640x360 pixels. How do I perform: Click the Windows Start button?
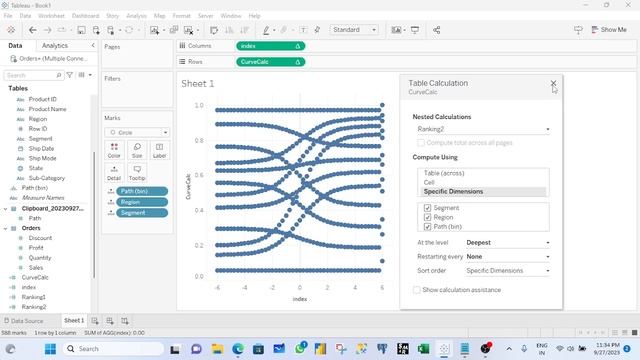pos(51,349)
